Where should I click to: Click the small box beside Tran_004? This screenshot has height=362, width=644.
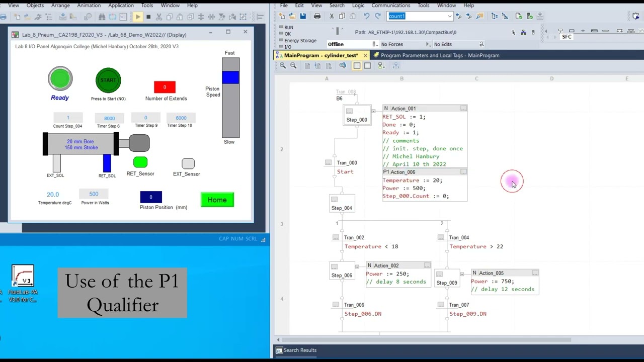pyautogui.click(x=441, y=237)
